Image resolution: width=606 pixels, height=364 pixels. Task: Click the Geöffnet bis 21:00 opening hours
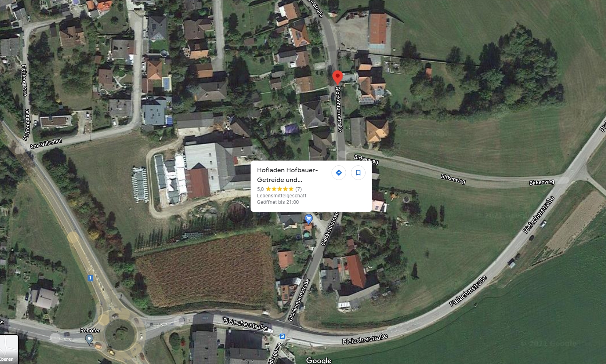point(278,202)
